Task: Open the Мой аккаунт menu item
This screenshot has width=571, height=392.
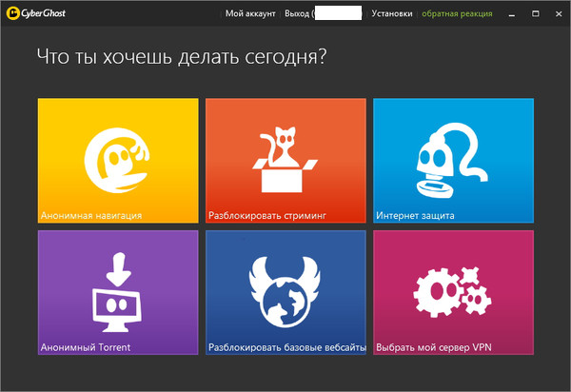Action: [x=250, y=14]
